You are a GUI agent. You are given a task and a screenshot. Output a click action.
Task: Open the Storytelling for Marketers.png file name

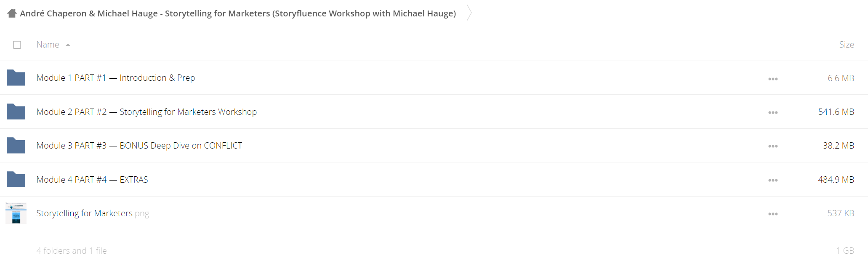coord(93,213)
